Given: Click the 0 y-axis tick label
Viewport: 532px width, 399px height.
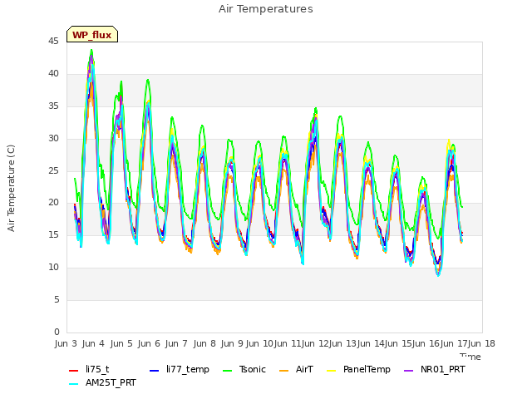Looking at the screenshot, I should click(x=57, y=332).
